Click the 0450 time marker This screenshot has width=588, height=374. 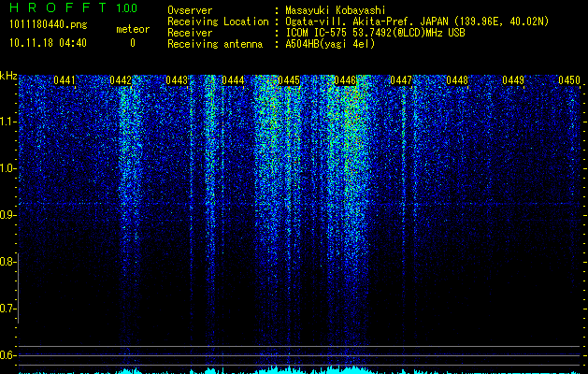tap(569, 80)
